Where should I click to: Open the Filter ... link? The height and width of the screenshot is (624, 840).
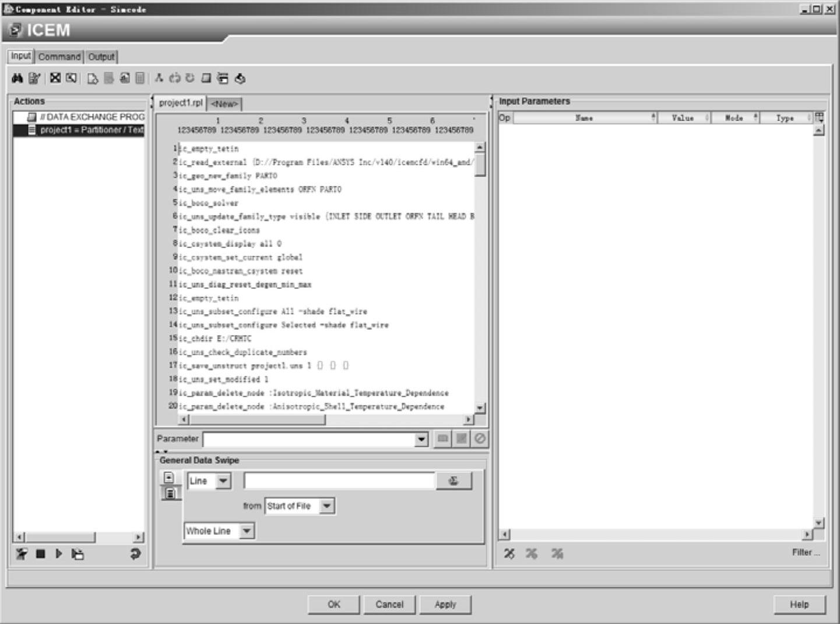coord(806,552)
